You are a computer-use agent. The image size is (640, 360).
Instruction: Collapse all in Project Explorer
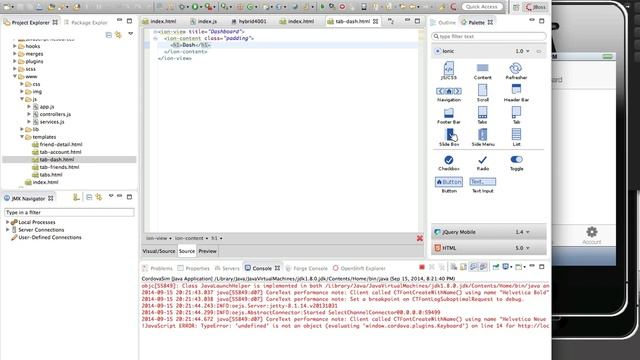coord(109,35)
